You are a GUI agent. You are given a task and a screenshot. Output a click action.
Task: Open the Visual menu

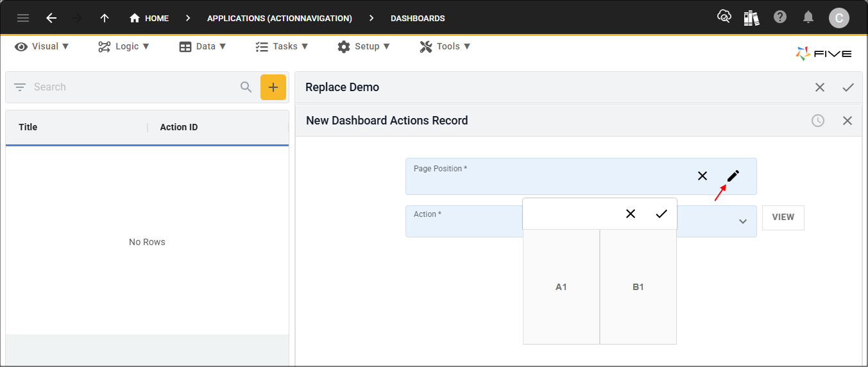click(42, 46)
